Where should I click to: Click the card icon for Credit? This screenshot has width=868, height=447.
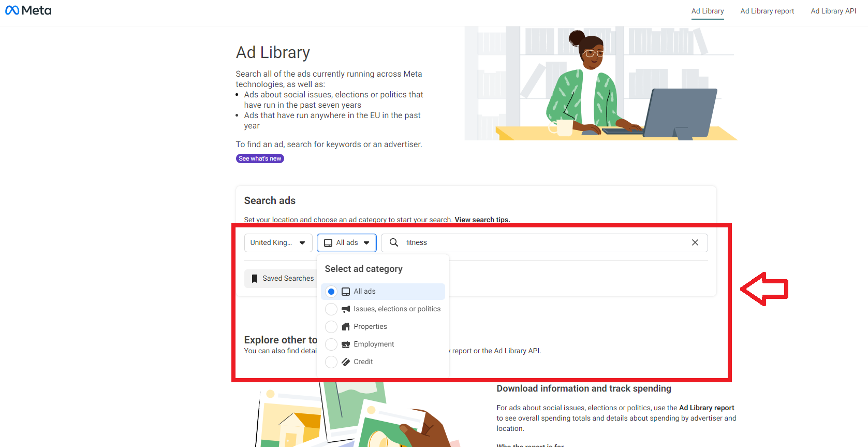[346, 362]
